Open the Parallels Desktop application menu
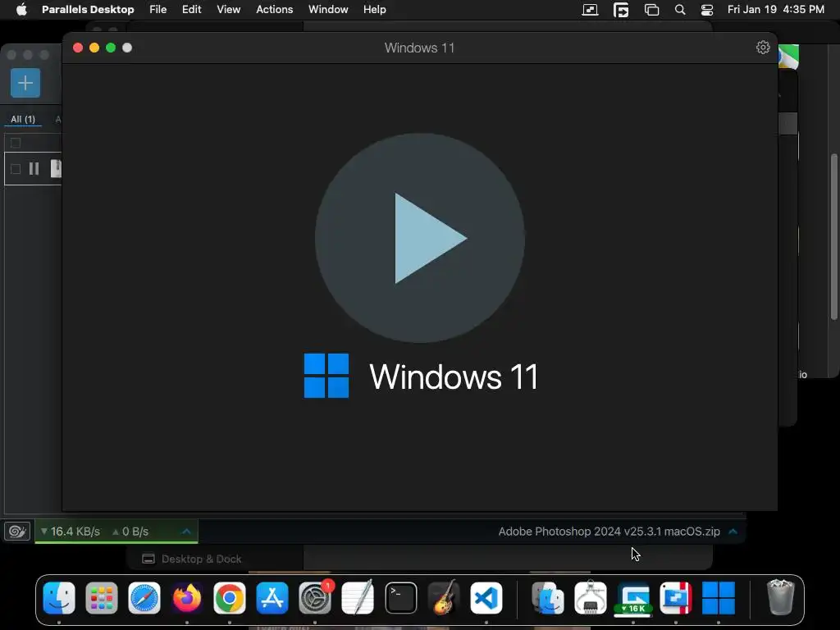 88,10
